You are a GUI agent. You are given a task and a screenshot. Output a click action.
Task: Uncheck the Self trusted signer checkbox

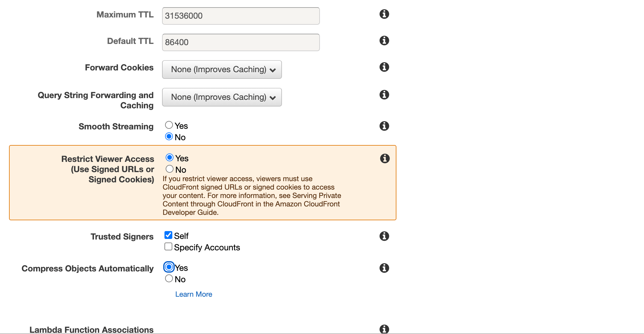(x=168, y=235)
